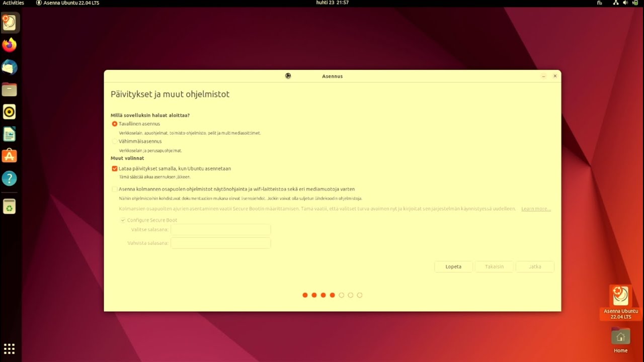Focus the Vahvista salasana field

[x=221, y=243]
